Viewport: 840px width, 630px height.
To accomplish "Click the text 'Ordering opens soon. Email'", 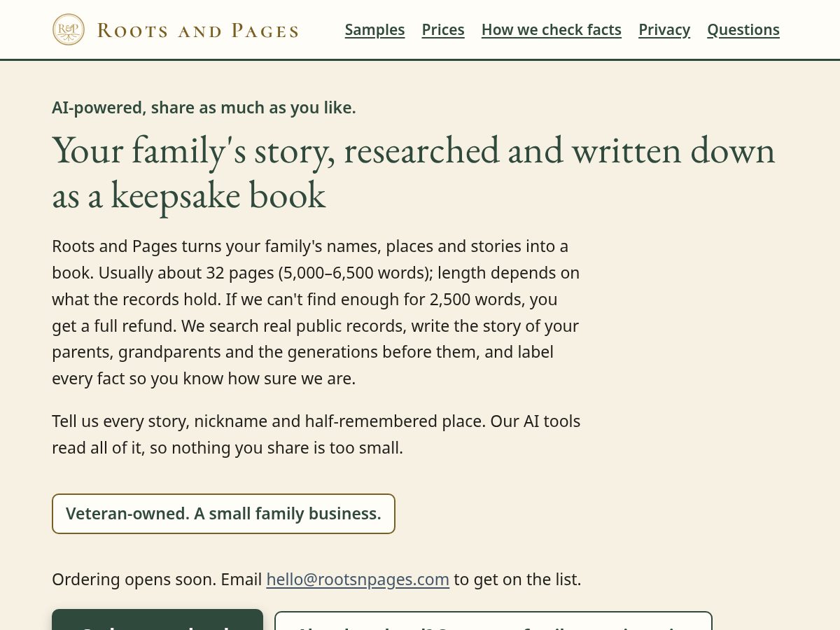I will (157, 580).
